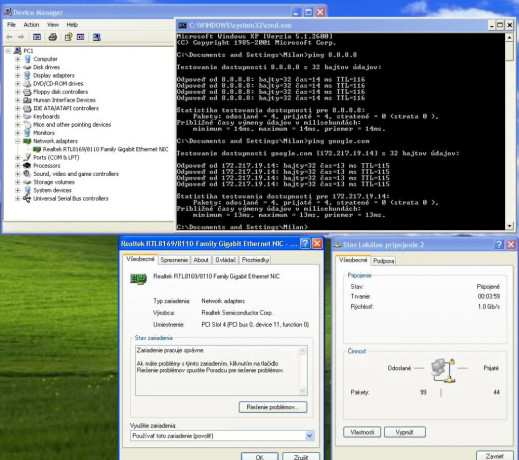Select the Processors icon
519x460 pixels.
[x=27, y=166]
